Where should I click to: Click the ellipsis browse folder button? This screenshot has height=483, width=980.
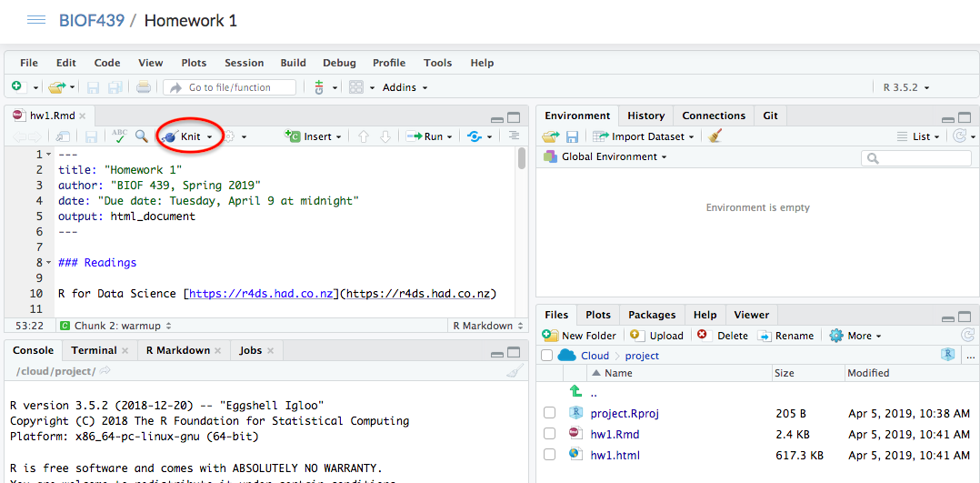[970, 356]
